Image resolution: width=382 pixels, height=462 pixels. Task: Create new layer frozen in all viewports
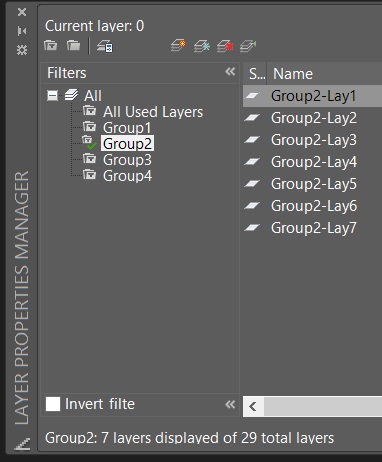pos(202,46)
